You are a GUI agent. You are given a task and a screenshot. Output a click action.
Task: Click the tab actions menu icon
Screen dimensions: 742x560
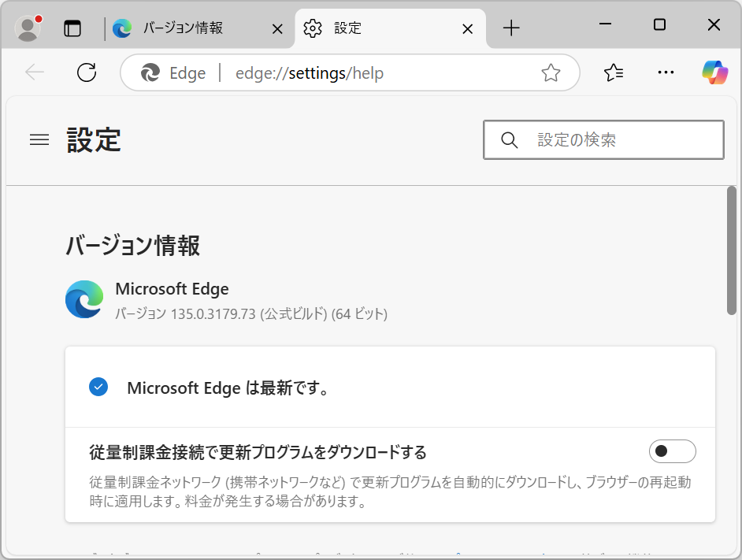coord(73,28)
